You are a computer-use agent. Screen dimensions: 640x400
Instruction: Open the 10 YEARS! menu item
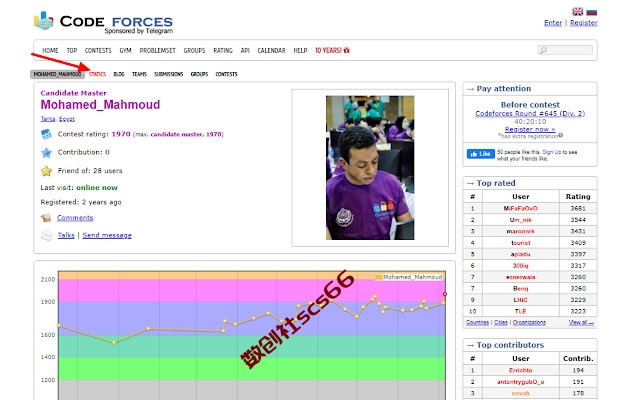332,51
